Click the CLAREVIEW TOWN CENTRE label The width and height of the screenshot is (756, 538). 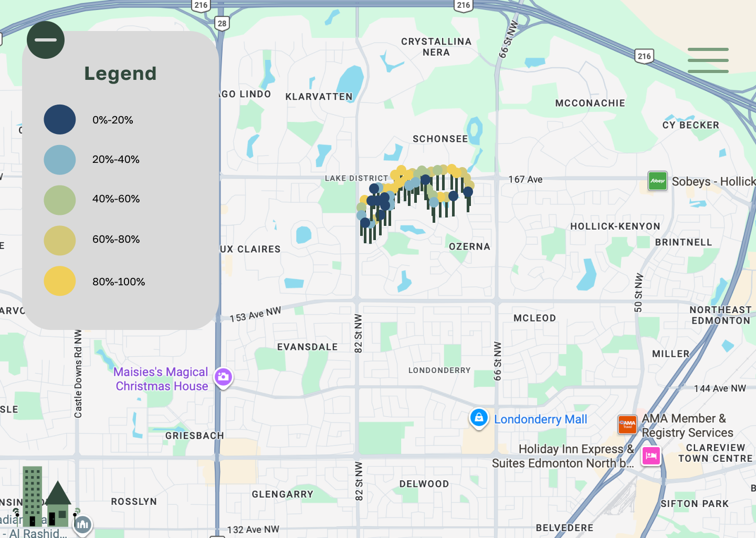coord(716,453)
